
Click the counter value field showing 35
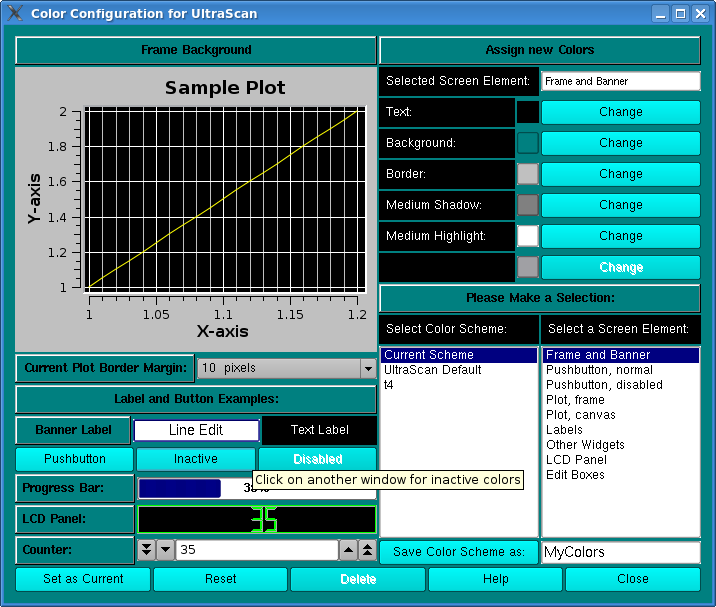coord(257,550)
